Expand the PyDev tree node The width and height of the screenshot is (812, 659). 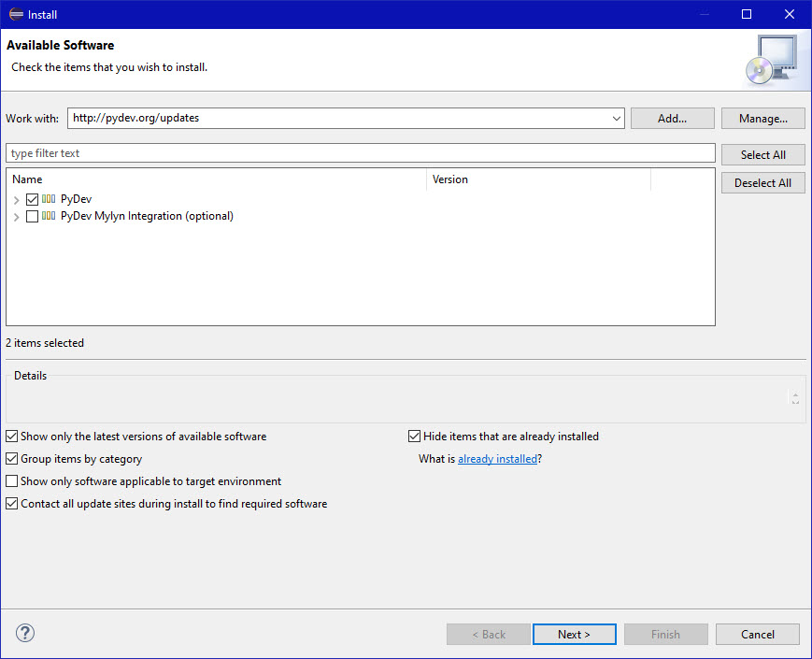coord(17,200)
